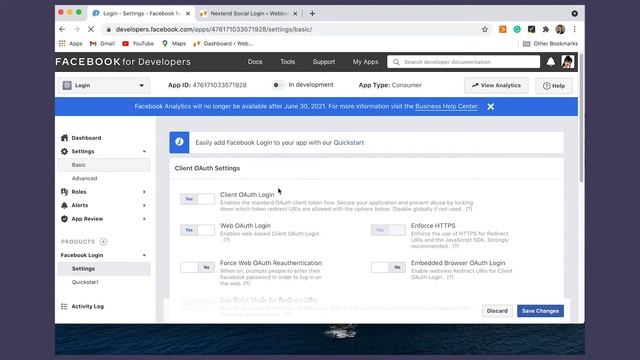
Task: Open the Gmail bookmark
Action: pos(102,43)
